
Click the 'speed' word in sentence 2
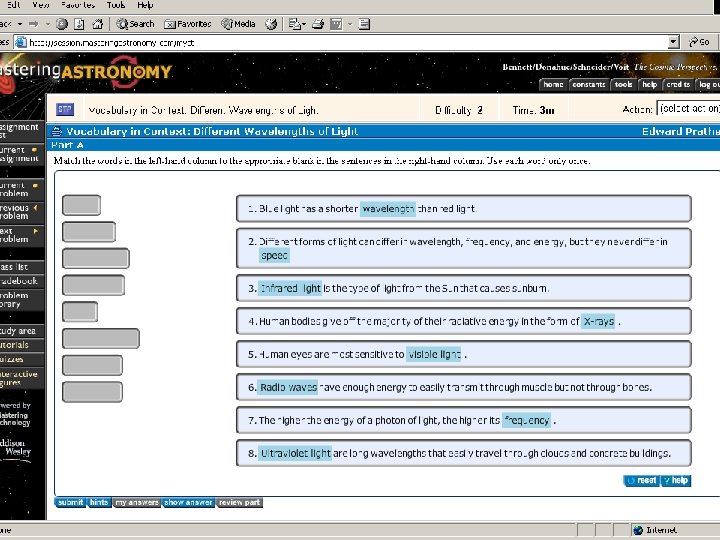[274, 255]
